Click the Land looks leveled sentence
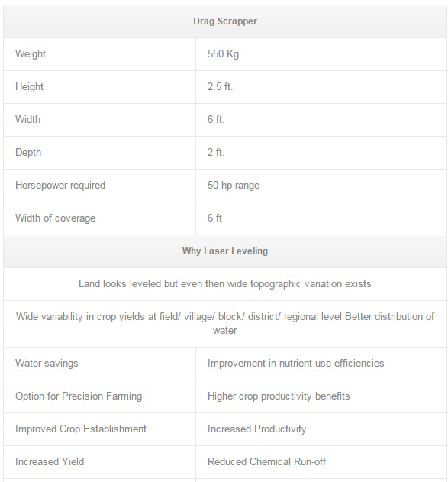The image size is (448, 482). pos(225,283)
